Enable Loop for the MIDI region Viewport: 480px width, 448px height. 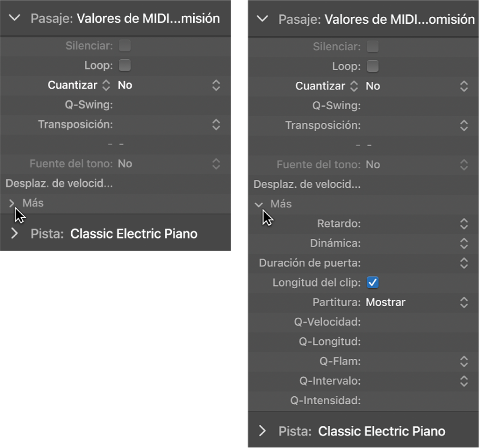pyautogui.click(x=125, y=65)
